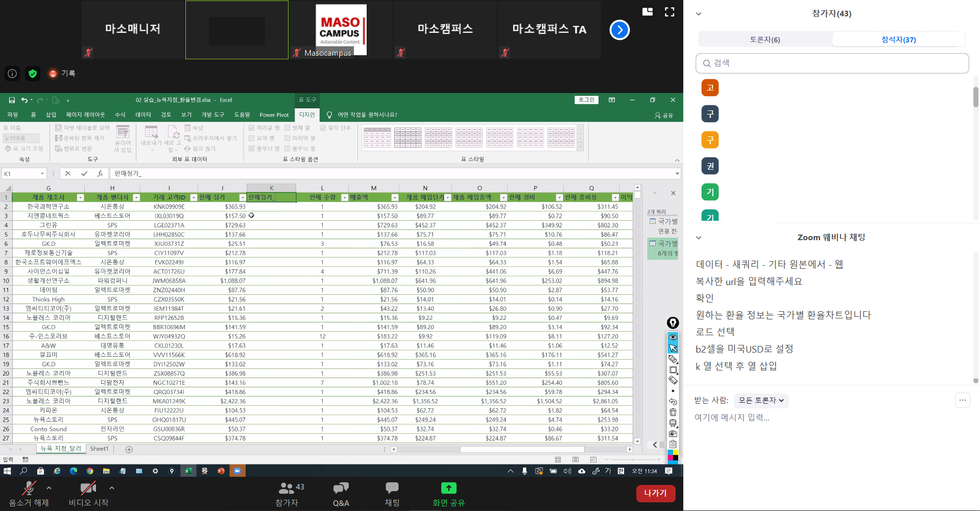Toggle the filter button checkbox
The width and height of the screenshot is (980, 511).
click(323, 128)
